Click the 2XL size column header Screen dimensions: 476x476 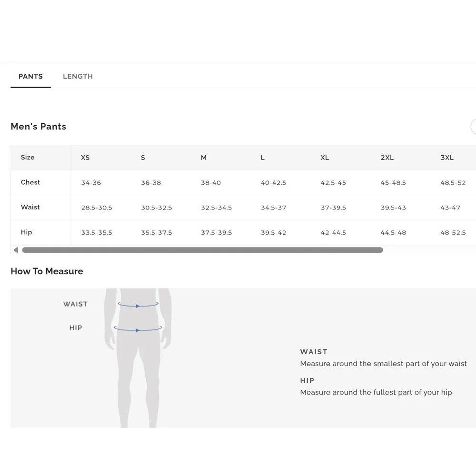click(x=387, y=158)
